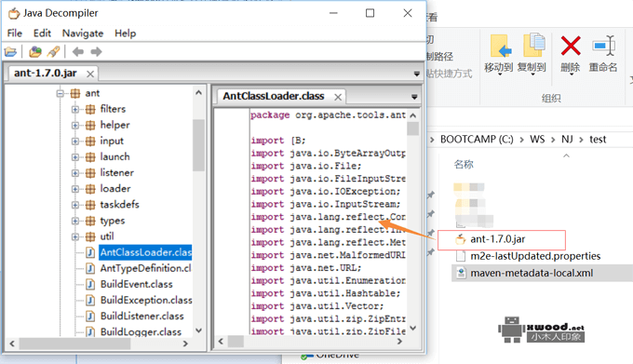Click BOOTCAMP (C:) in Explorer breadcrumb
633x364 pixels.
coord(477,140)
